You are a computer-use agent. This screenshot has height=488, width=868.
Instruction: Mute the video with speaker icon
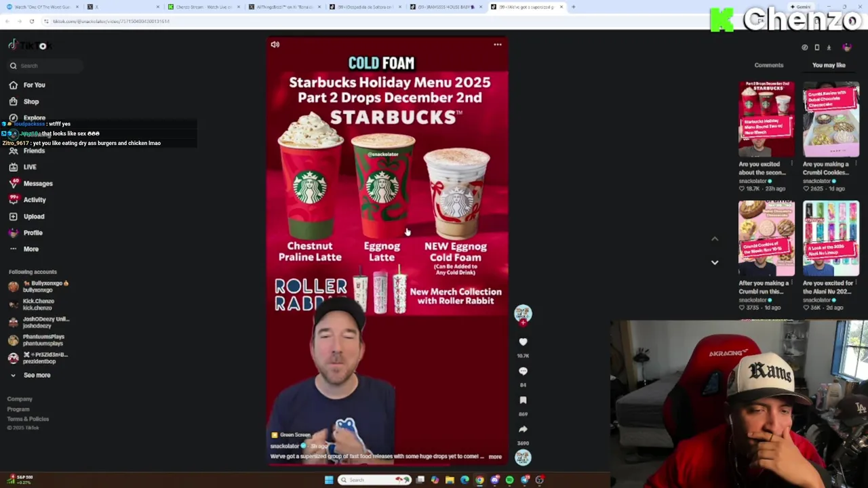click(275, 45)
